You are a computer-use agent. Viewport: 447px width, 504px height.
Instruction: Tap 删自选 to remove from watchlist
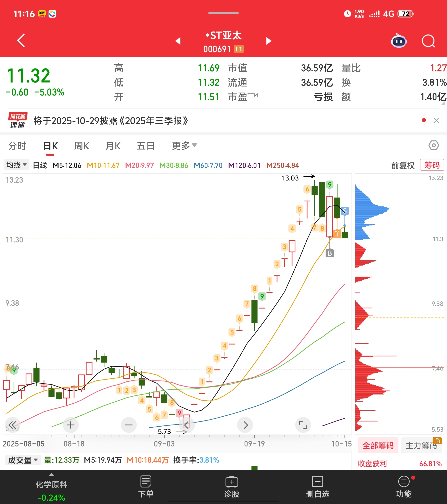[318, 487]
